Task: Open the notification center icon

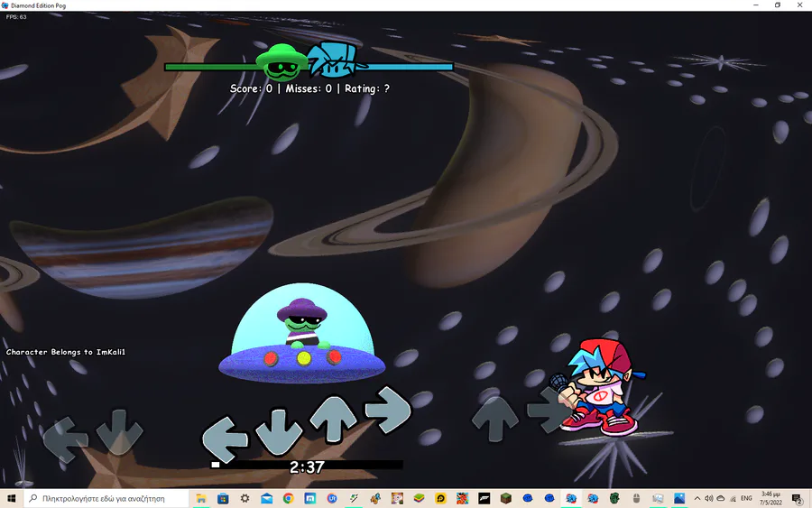Action: coord(798,498)
